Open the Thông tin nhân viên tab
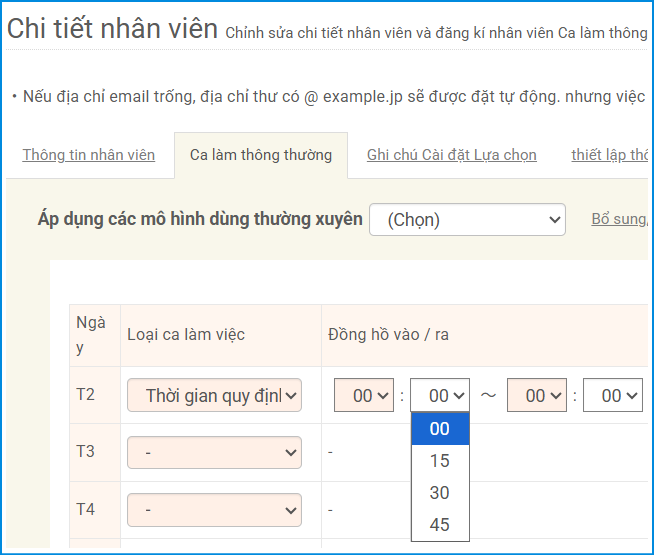 point(88,155)
